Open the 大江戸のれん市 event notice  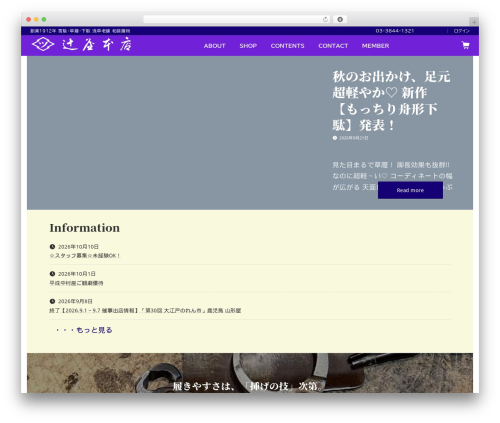(145, 310)
